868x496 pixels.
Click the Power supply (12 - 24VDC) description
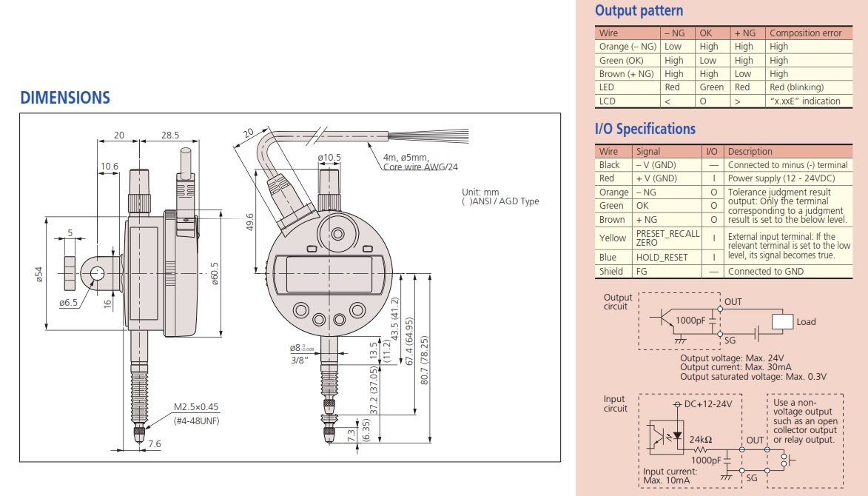pyautogui.click(x=781, y=178)
